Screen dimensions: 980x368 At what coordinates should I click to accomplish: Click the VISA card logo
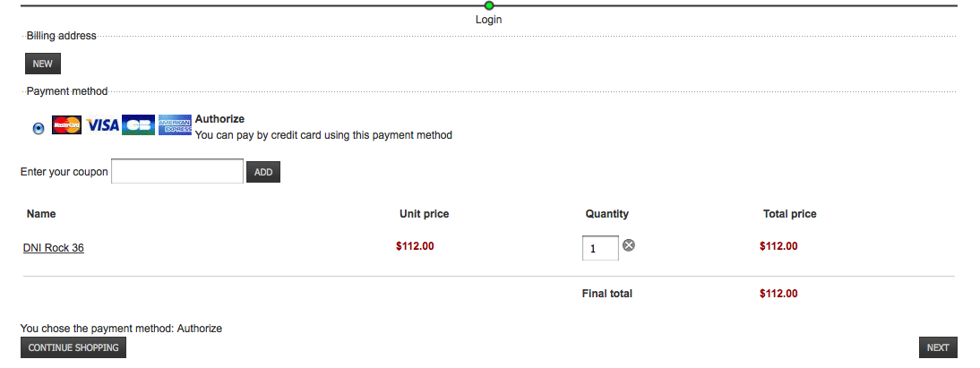[x=103, y=125]
